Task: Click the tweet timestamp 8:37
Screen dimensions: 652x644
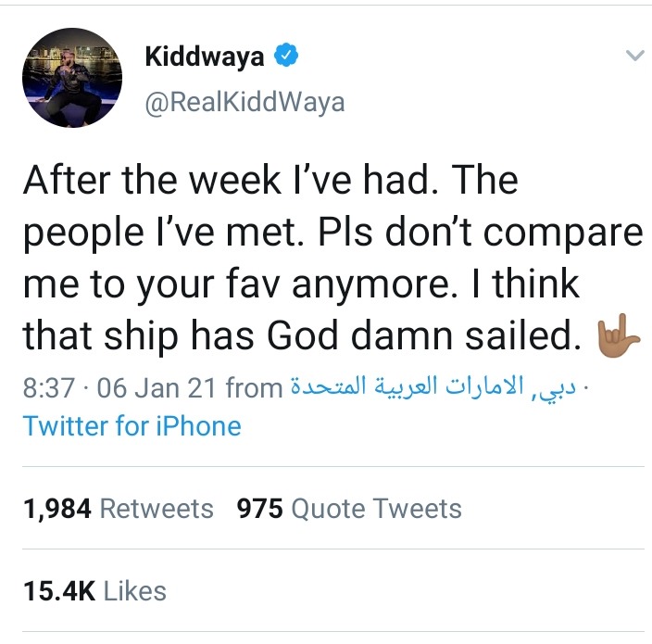Action: [49, 387]
